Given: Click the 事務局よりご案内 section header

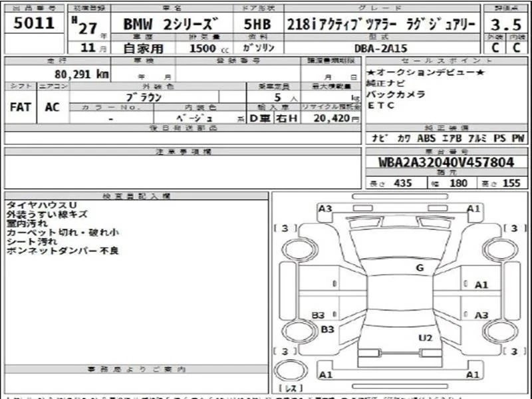Looking at the screenshot, I should (x=137, y=369).
